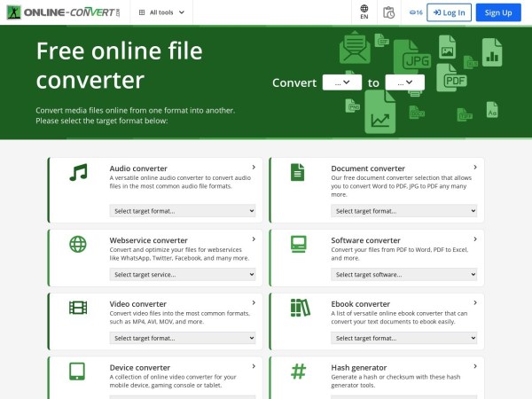Click the Hash generator hash symbol icon
Screen dimensions: 532x399
pyautogui.click(x=299, y=372)
